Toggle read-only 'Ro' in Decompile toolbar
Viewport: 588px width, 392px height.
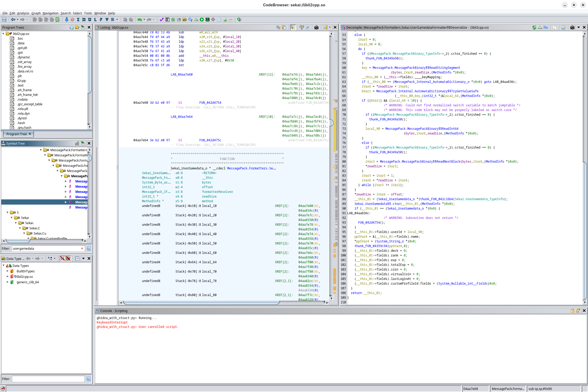pos(546,27)
